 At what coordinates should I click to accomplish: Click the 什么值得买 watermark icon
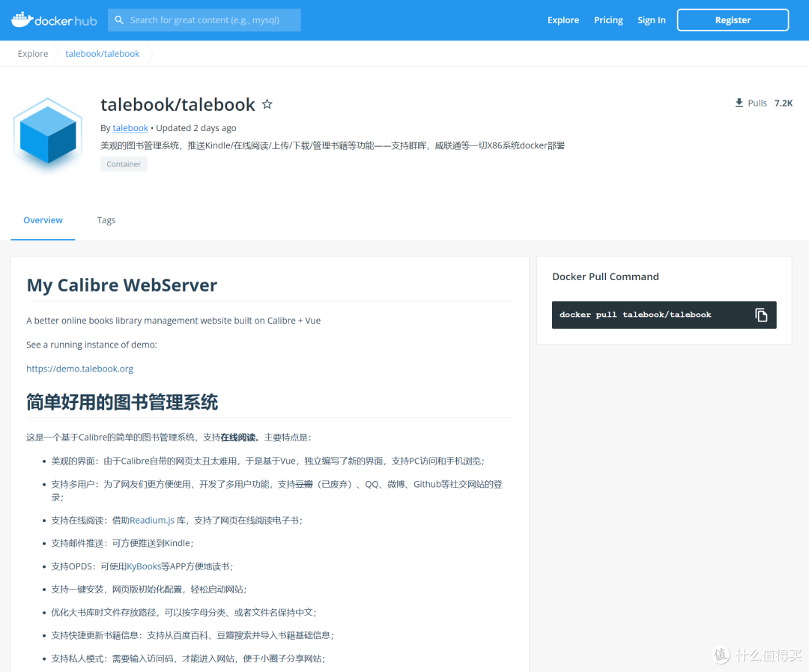pos(720,656)
